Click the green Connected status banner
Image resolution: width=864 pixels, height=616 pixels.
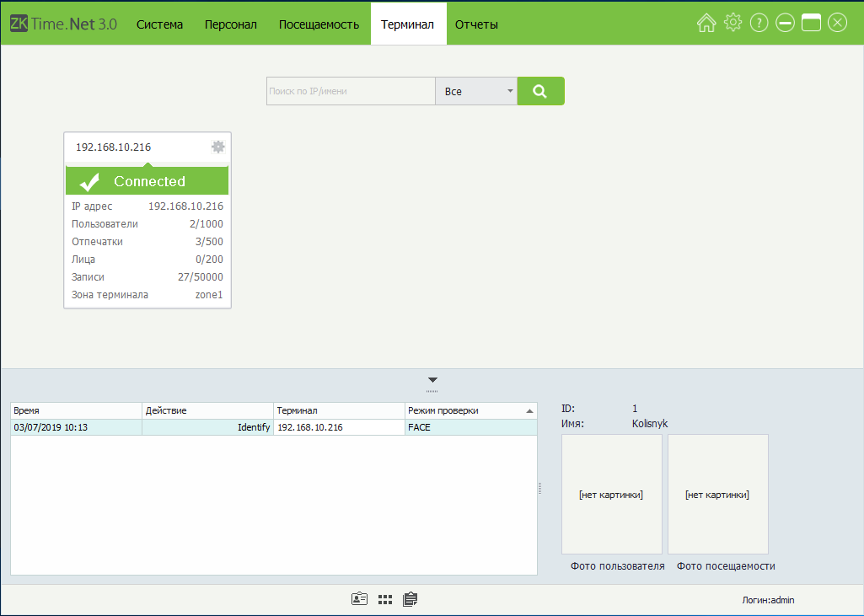[x=148, y=181]
